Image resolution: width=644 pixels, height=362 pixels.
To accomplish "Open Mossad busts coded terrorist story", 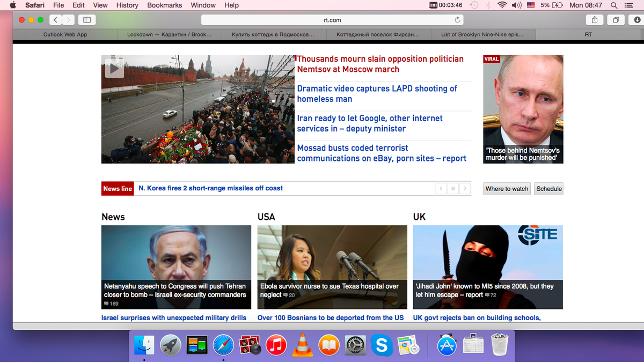I will (x=382, y=153).
